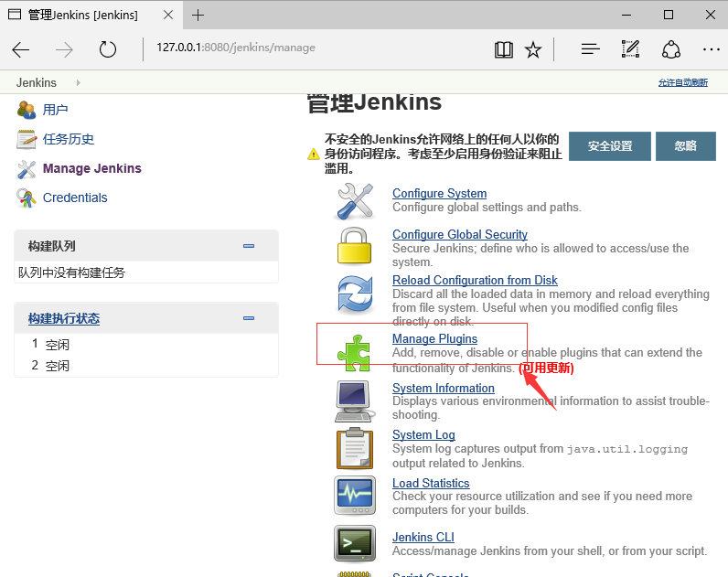Click the 忽略 button

[x=686, y=146]
